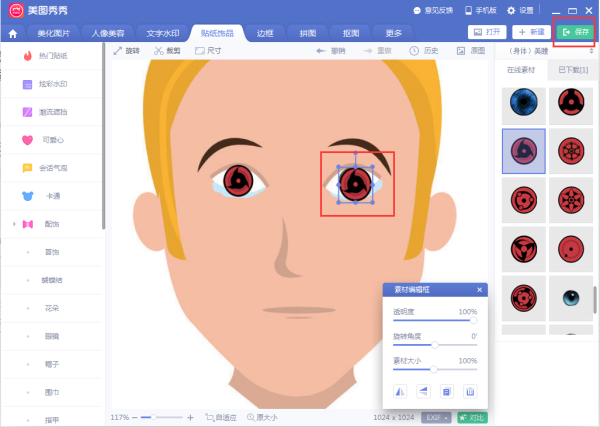Duplicate the selected sticker

[x=447, y=391]
